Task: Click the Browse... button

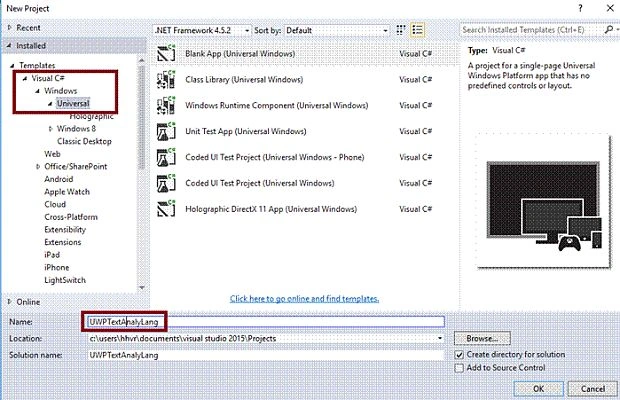Action: pyautogui.click(x=482, y=339)
